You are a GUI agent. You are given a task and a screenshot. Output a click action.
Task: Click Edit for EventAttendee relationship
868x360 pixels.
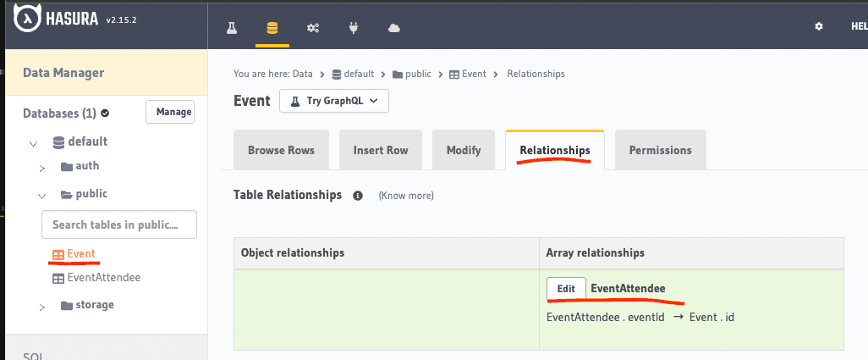566,289
